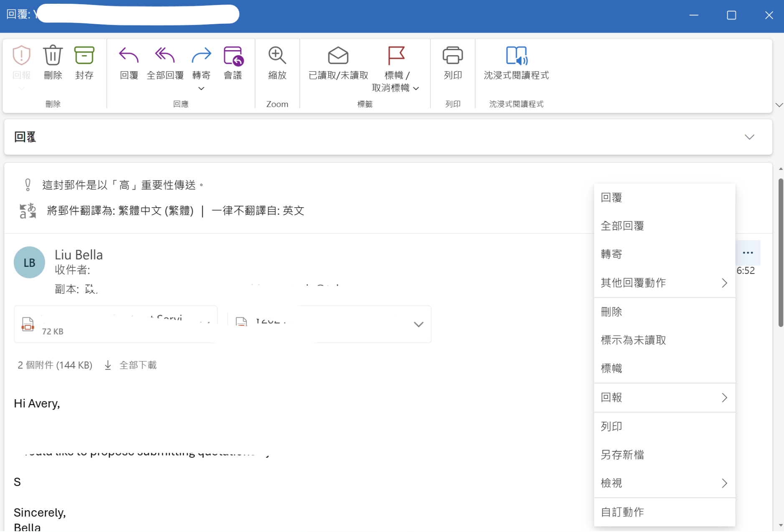Screen dimensions: 784x532
Task: Choose 另存新檔 from the context menu
Action: (664, 455)
